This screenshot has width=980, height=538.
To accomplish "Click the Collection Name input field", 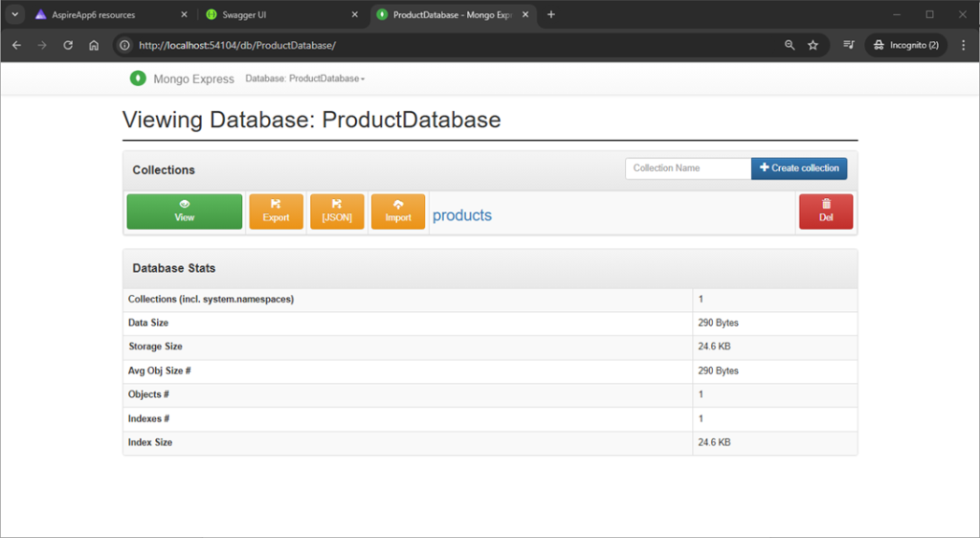I will click(688, 168).
